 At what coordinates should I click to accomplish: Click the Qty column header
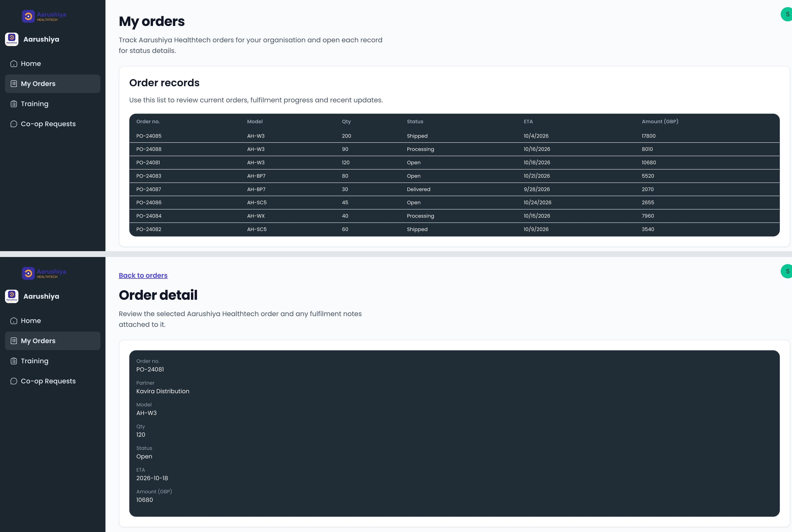[x=346, y=121]
